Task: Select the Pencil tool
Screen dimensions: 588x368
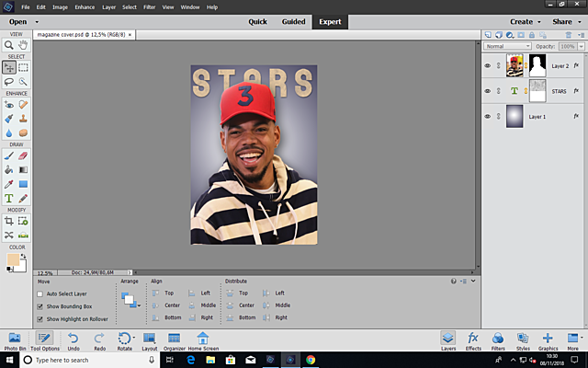Action: point(23,199)
